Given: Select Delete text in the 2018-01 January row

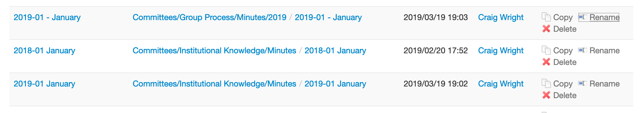Looking at the screenshot, I should [565, 62].
